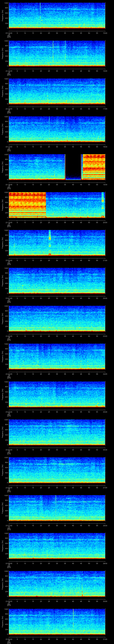Viewport: 114px width, 644px height.
Task: Click the "23:30:00" start time label
Action: pyautogui.click(x=9, y=639)
